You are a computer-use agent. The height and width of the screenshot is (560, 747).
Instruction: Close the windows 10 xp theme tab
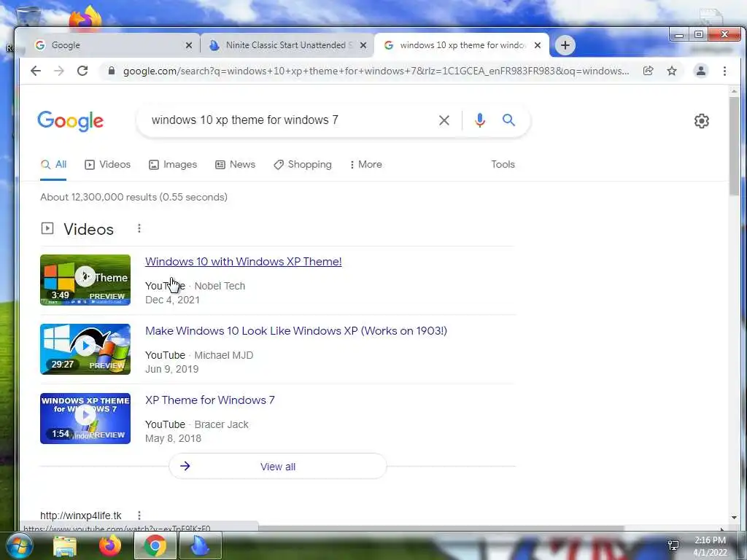(x=538, y=45)
